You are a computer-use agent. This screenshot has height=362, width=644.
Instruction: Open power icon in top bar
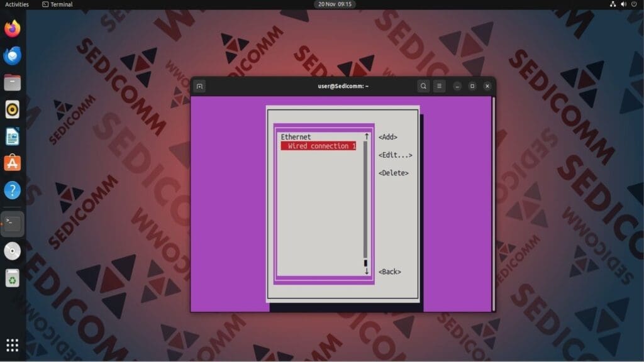(x=634, y=4)
